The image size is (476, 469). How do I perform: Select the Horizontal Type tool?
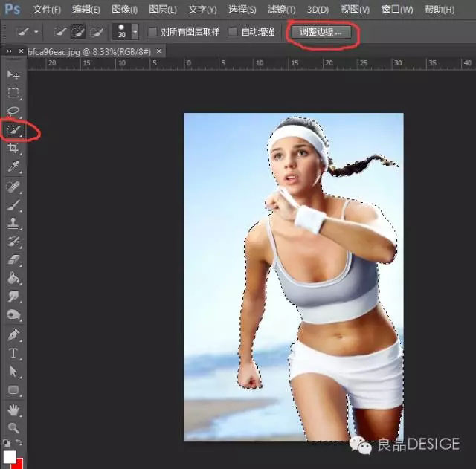coord(13,353)
